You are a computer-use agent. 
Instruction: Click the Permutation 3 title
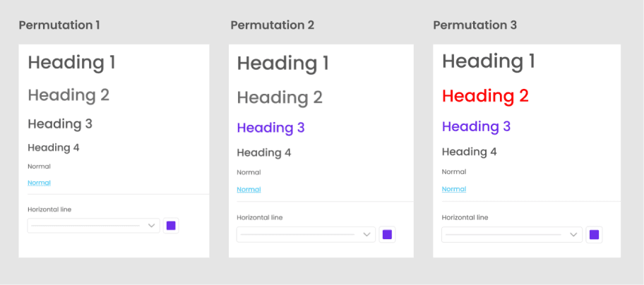click(475, 25)
